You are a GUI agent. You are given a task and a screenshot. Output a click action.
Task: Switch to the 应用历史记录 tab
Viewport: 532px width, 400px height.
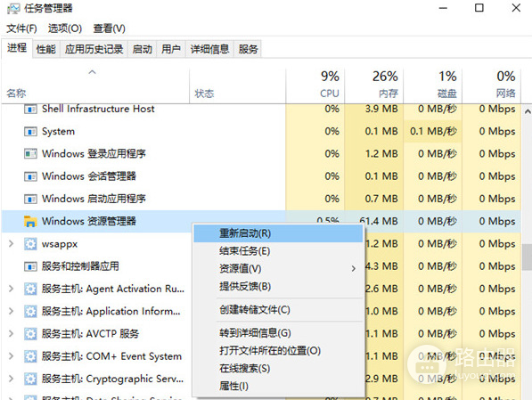[94, 49]
